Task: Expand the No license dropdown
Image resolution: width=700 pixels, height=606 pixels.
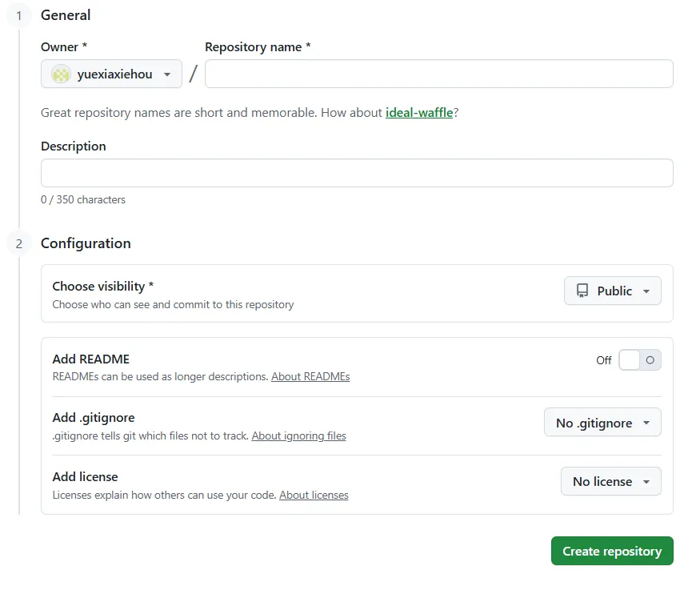Action: 610,481
